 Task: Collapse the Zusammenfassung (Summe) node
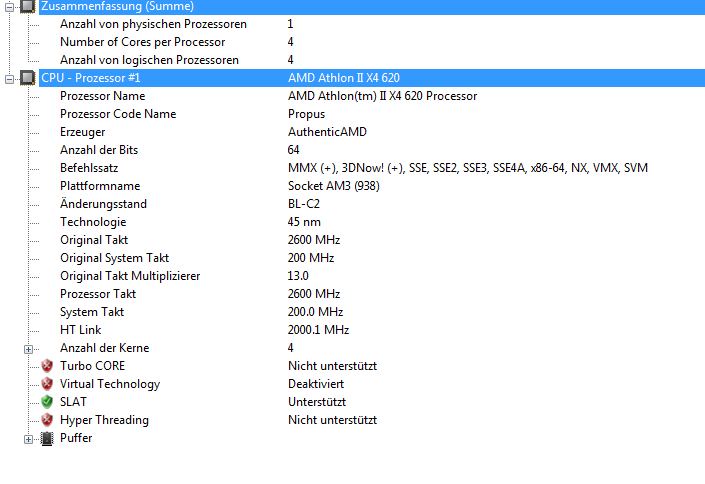coord(9,7)
